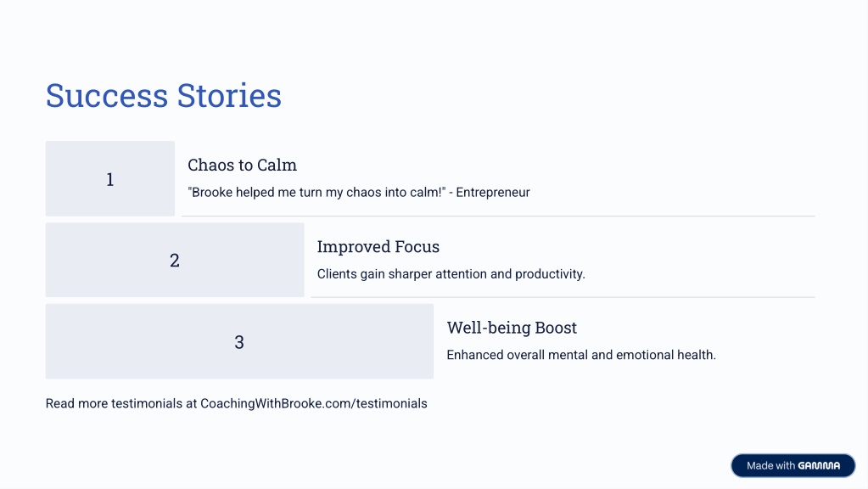868x489 pixels.
Task: Click the numbered box labeled 1
Action: 110,178
